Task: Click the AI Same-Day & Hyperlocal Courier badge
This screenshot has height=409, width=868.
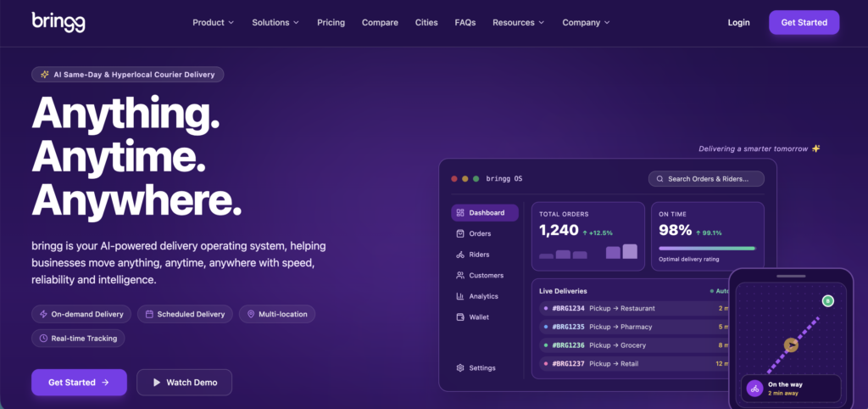Action: [128, 75]
